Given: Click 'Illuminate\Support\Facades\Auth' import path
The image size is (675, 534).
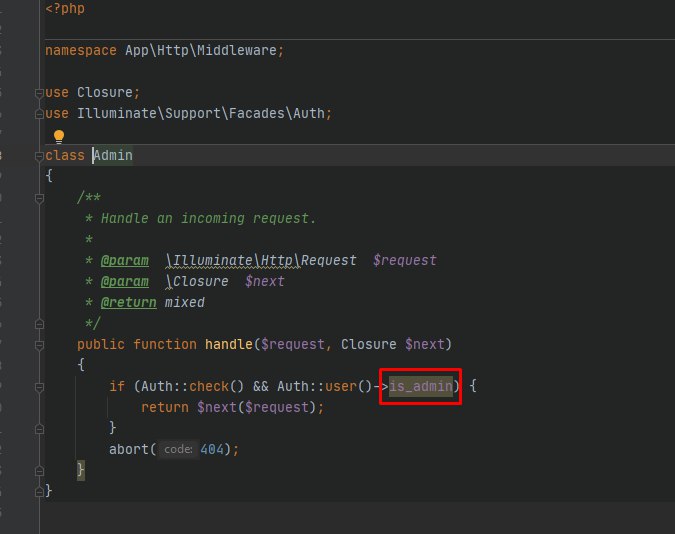Looking at the screenshot, I should pyautogui.click(x=201, y=113).
